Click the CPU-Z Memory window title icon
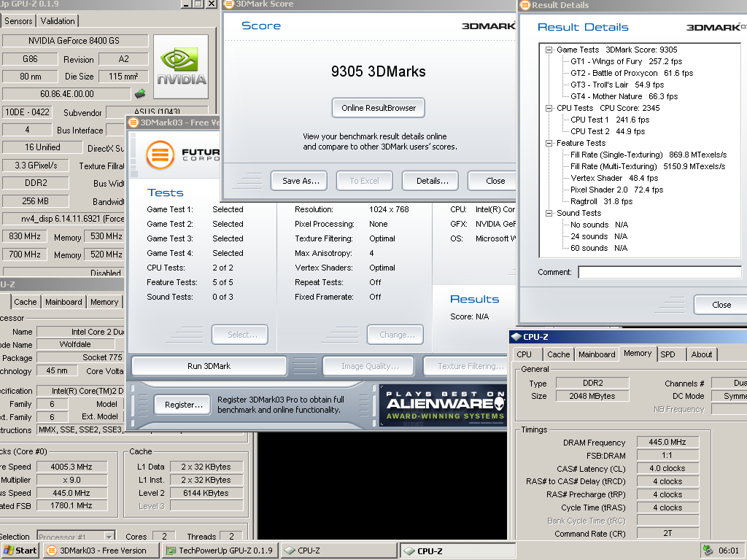747x560 pixels. click(x=516, y=337)
